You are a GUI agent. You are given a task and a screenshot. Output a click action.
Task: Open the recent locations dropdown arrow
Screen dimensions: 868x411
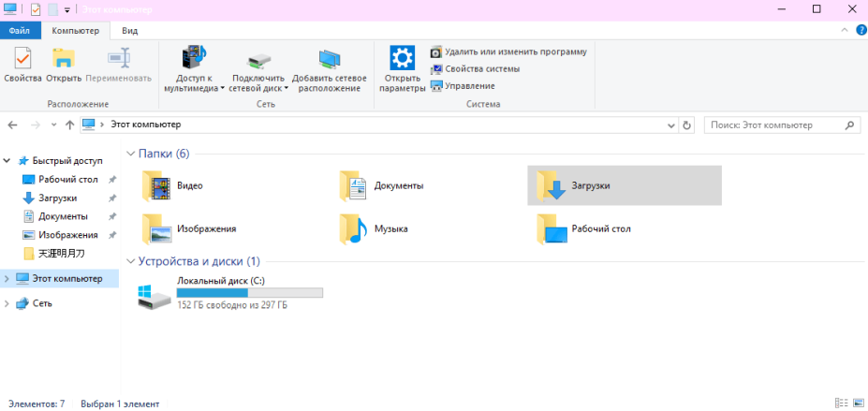point(53,125)
